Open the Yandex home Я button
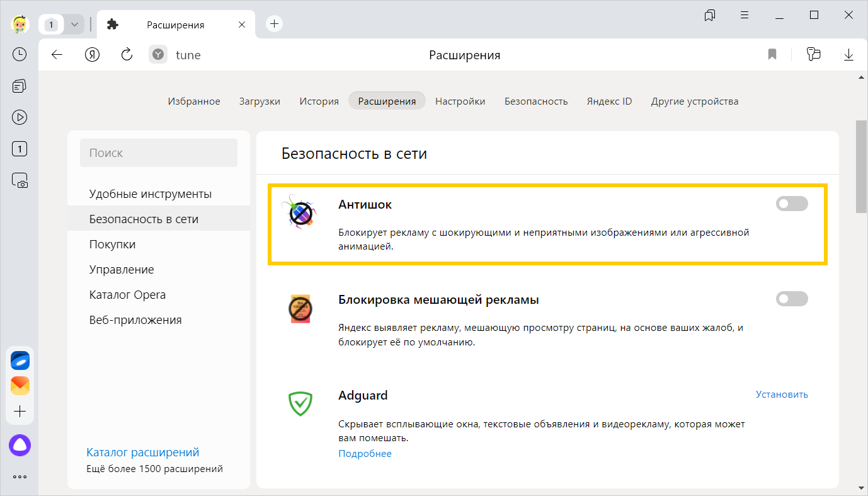The width and height of the screenshot is (868, 496). point(93,55)
